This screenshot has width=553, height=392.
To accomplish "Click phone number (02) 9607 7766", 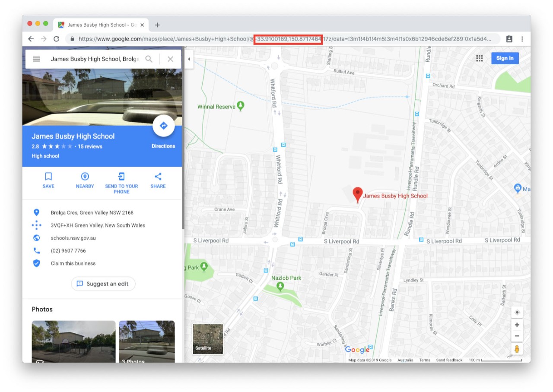I will tap(68, 250).
